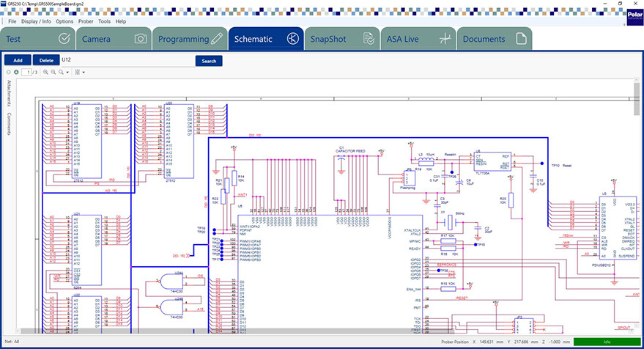The width and height of the screenshot is (644, 349).
Task: Open the Display / Info menu
Action: click(x=36, y=21)
